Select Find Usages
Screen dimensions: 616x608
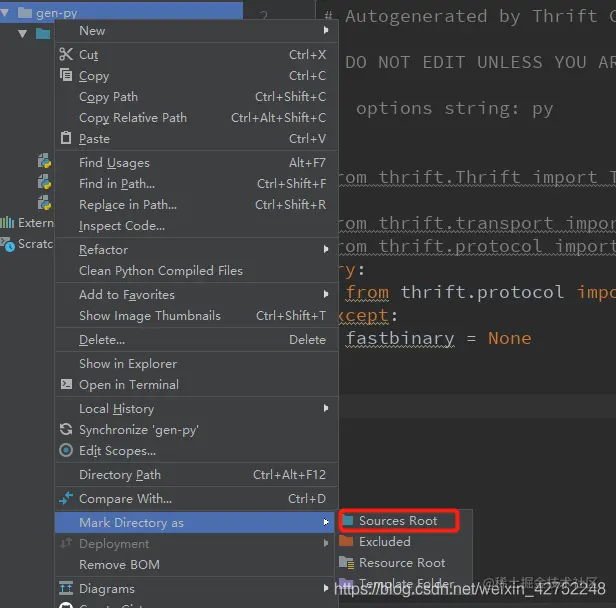coord(196,163)
